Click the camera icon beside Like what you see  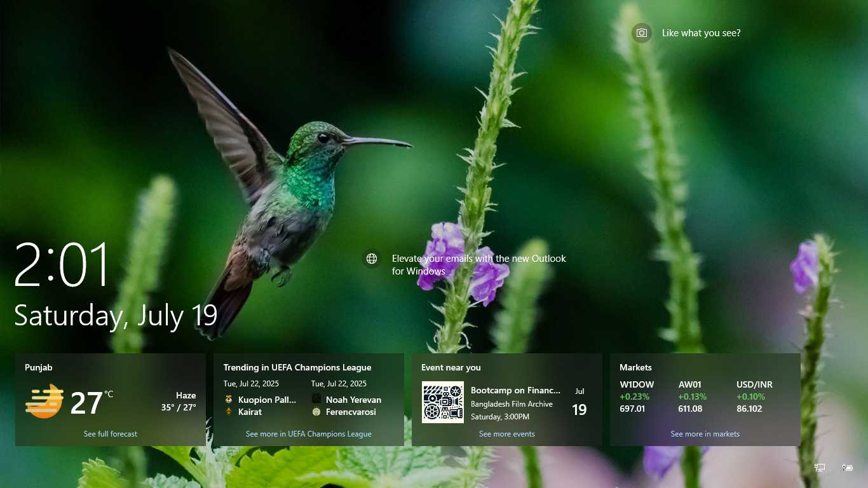(642, 33)
